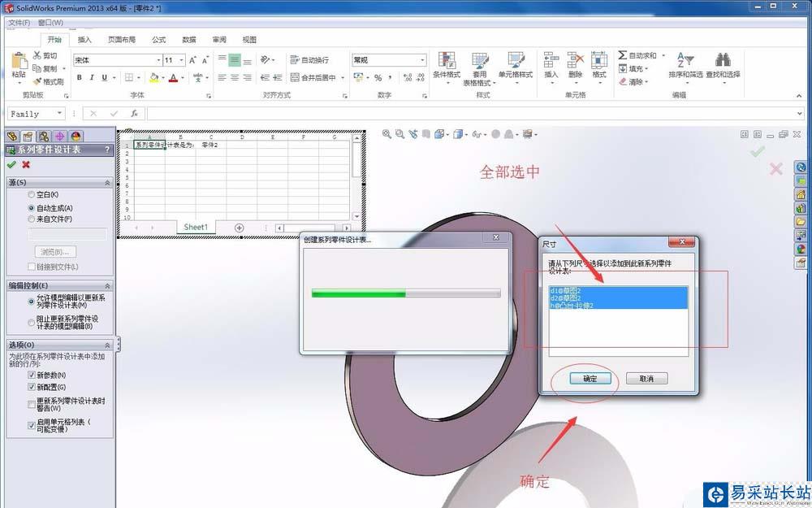Toggle Italic formatting
This screenshot has height=508, width=812.
click(92, 77)
